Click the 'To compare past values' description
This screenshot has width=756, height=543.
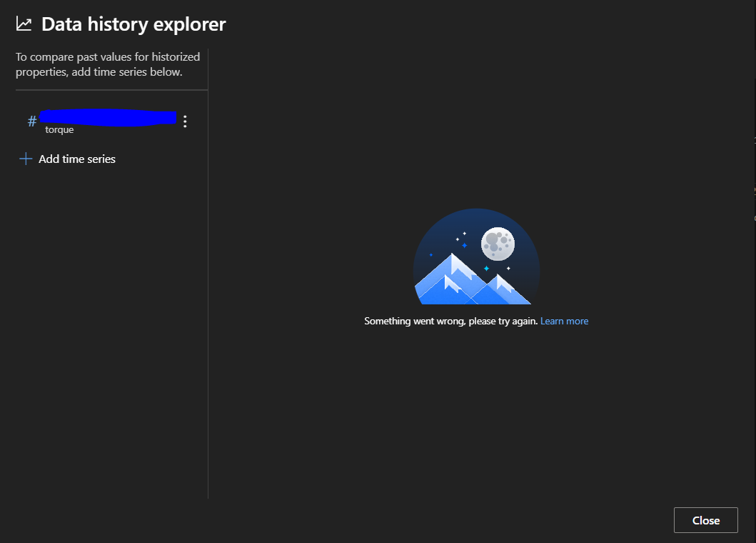point(108,64)
